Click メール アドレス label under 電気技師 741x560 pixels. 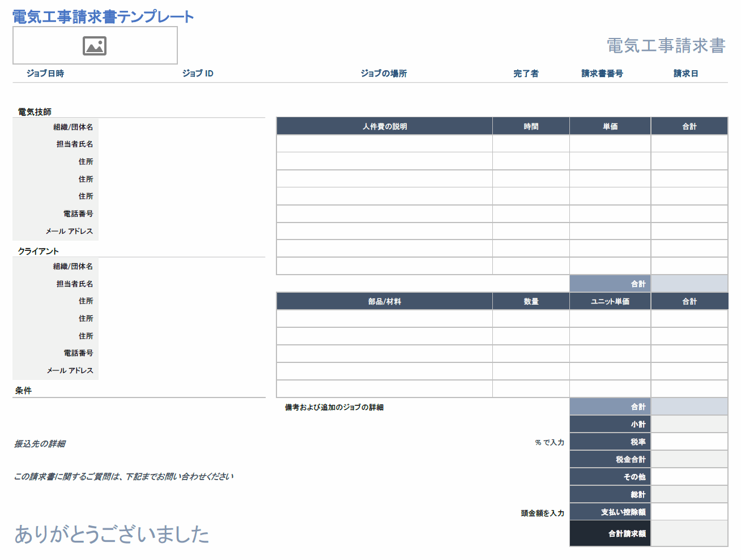[x=69, y=232]
